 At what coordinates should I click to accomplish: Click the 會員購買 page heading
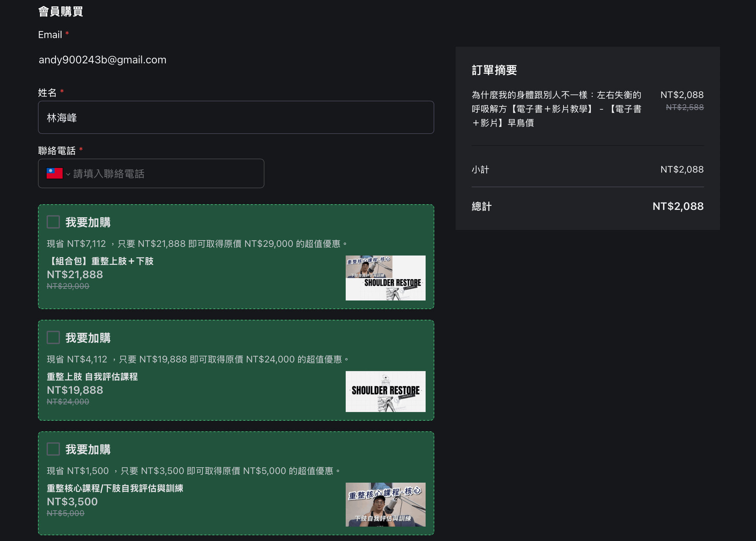60,11
